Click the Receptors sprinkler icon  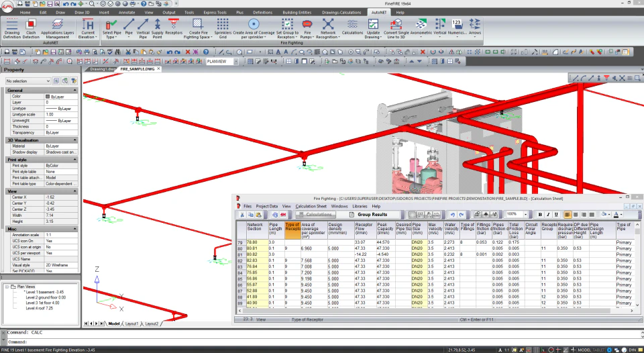pos(174,27)
